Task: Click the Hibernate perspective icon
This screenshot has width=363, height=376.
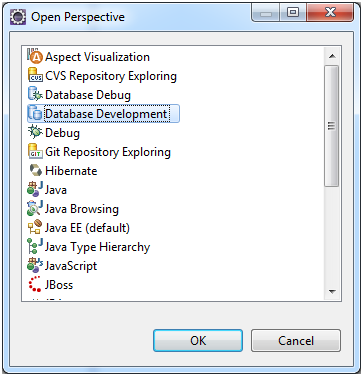Action: [35, 171]
